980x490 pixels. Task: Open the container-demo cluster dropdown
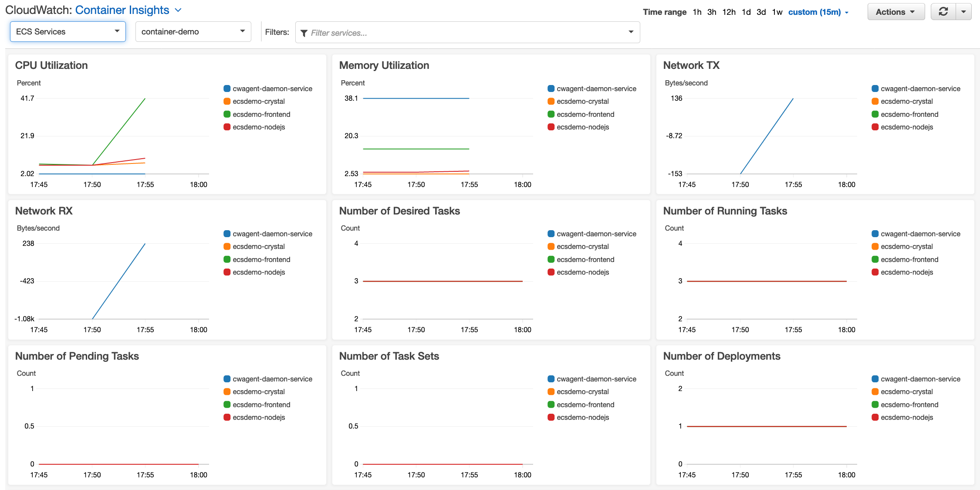pos(193,31)
